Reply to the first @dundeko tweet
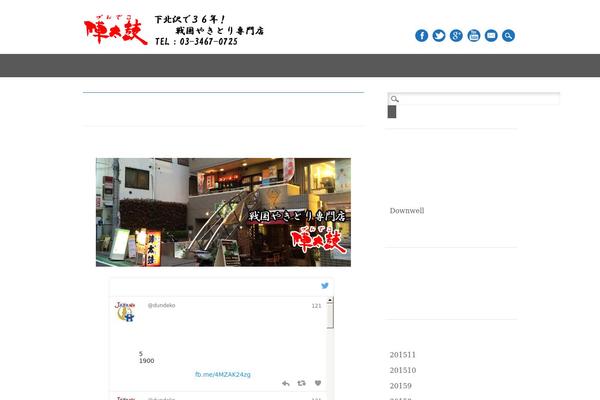 [x=285, y=383]
